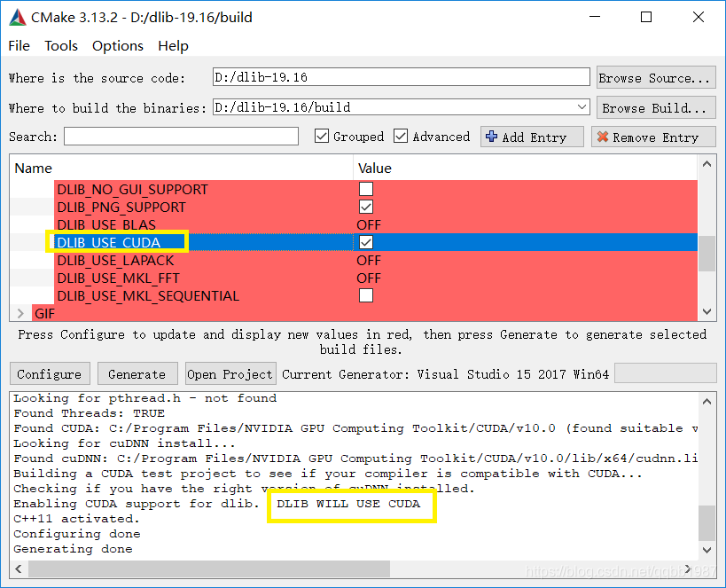The height and width of the screenshot is (588, 726).
Task: Uncheck the DLIB_PNG_SUPPORT checkbox
Action: [367, 207]
